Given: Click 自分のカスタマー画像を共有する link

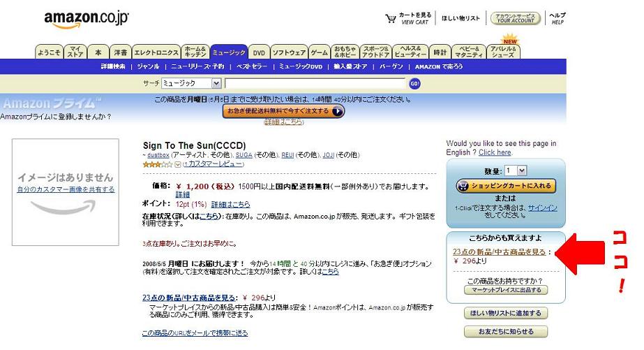Looking at the screenshot, I should point(66,189).
